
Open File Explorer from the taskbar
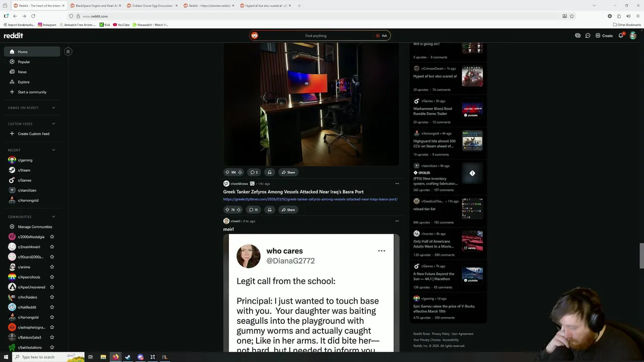pos(103,357)
